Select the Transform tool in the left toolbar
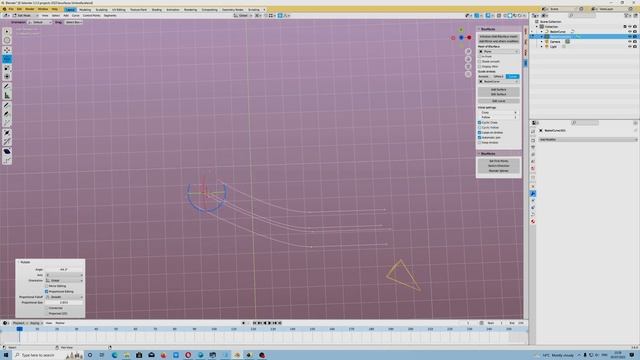640x360 pixels. [7, 77]
